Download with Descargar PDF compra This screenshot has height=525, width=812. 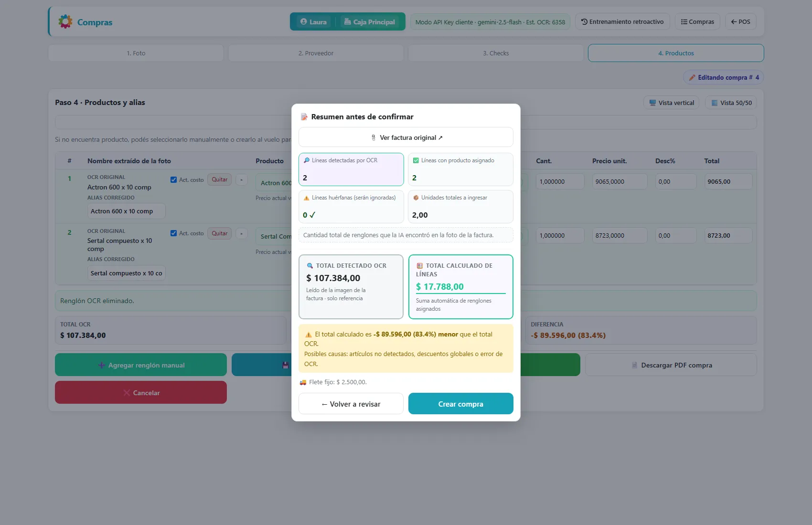[671, 365]
